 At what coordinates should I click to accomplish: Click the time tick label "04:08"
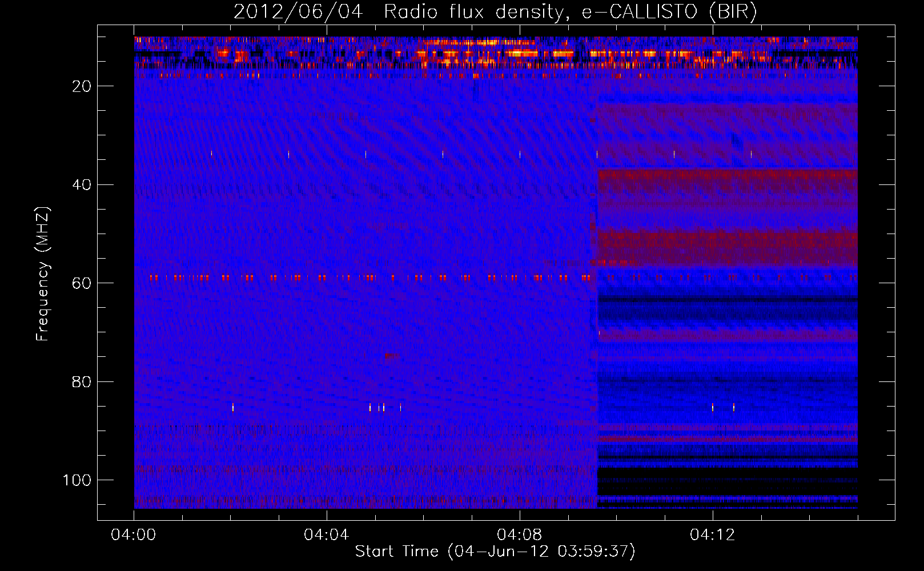tap(520, 535)
